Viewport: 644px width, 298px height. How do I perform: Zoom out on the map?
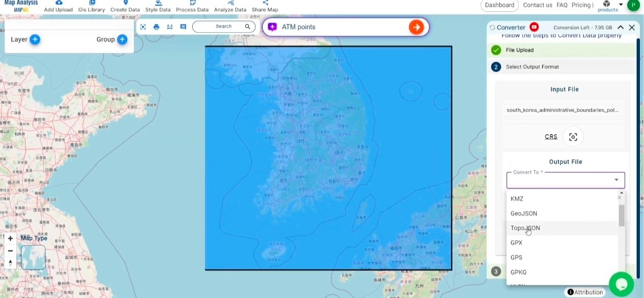(10, 251)
